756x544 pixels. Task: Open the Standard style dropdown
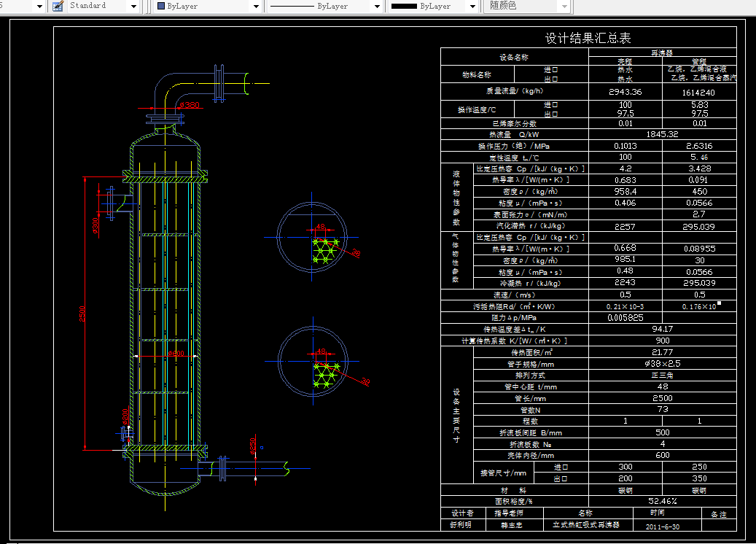click(134, 7)
